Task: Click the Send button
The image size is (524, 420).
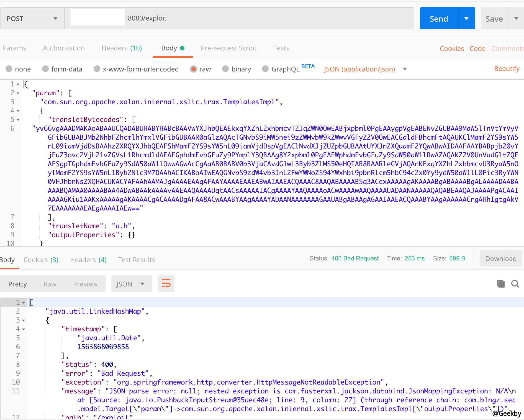Action: click(x=439, y=18)
